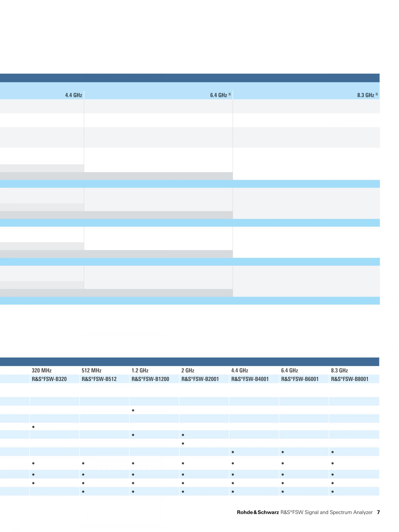Click the dark blue header bar of upper table
This screenshot has height=532, width=399.
pos(190,78)
